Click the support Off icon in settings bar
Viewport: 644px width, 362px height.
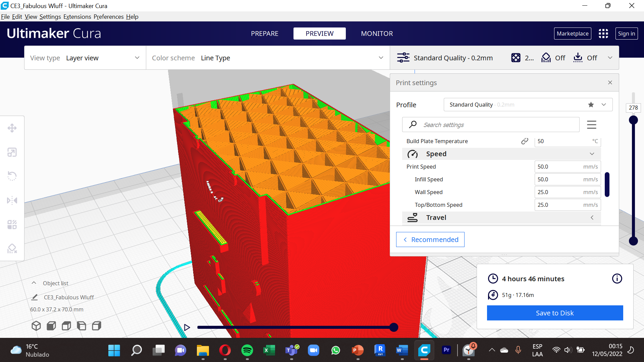tap(546, 58)
